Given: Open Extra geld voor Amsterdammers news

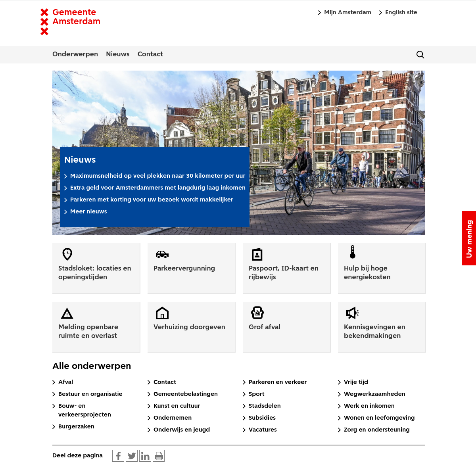Looking at the screenshot, I should pos(155,188).
